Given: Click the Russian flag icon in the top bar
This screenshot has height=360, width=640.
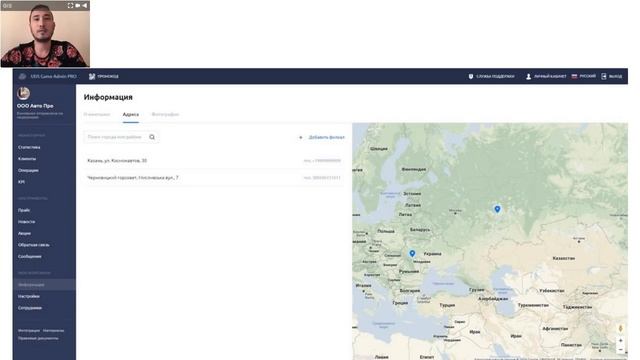Looking at the screenshot, I should (x=574, y=76).
